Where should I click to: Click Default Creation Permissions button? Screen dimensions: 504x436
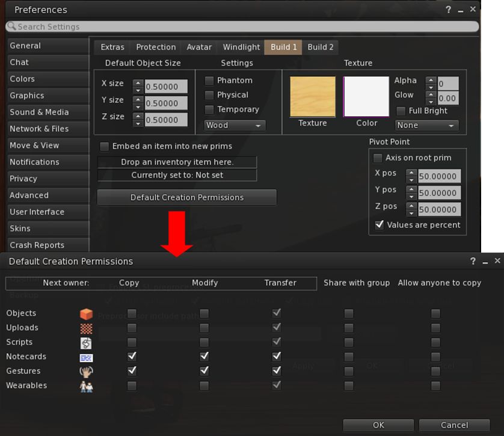pyautogui.click(x=186, y=197)
